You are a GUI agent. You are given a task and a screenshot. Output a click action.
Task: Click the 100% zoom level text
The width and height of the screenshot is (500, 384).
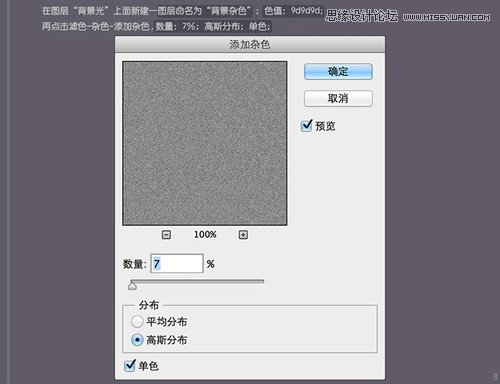click(205, 235)
